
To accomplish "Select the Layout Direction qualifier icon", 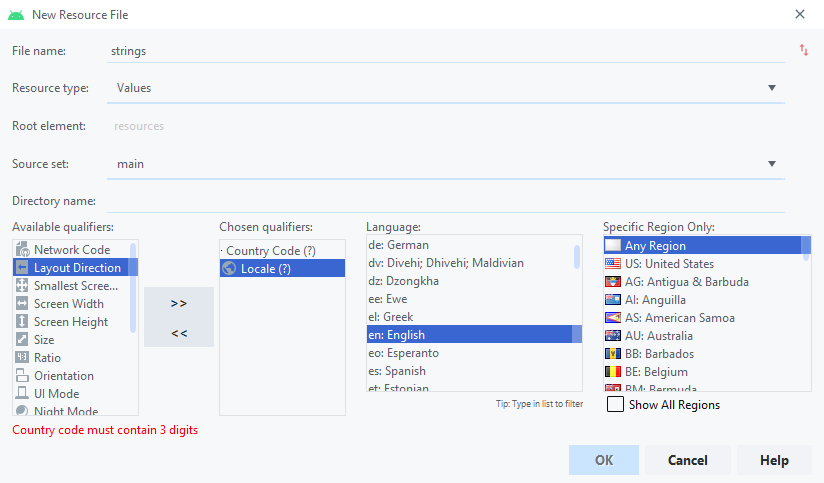I will (22, 268).
